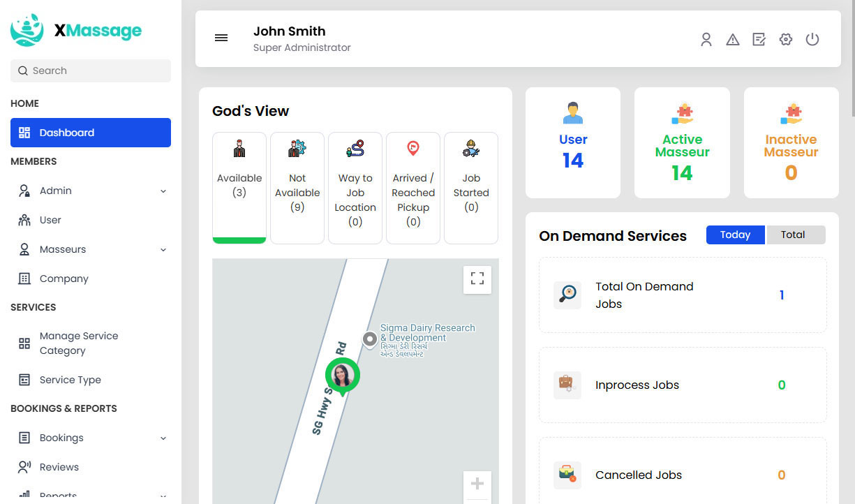Click the warning triangle alert icon
Viewport: 855px width, 504px height.
[733, 40]
